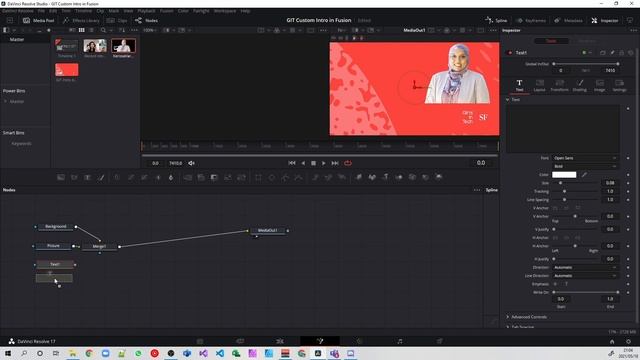640x360 pixels.
Task: Switch to the Layout tab in Inspector
Action: (x=539, y=86)
